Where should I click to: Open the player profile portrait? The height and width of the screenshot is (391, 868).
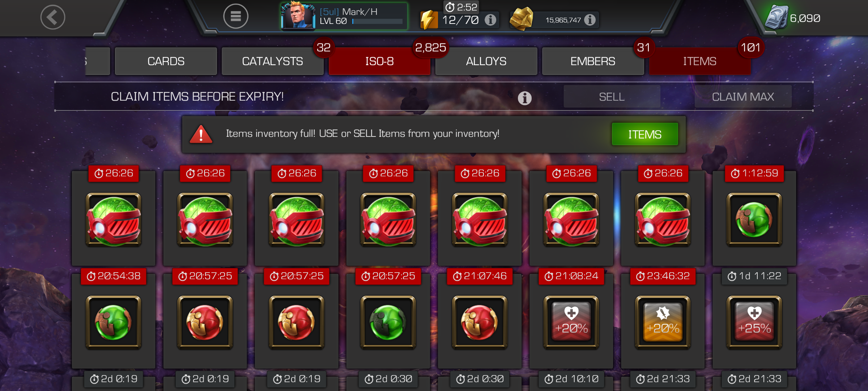299,15
